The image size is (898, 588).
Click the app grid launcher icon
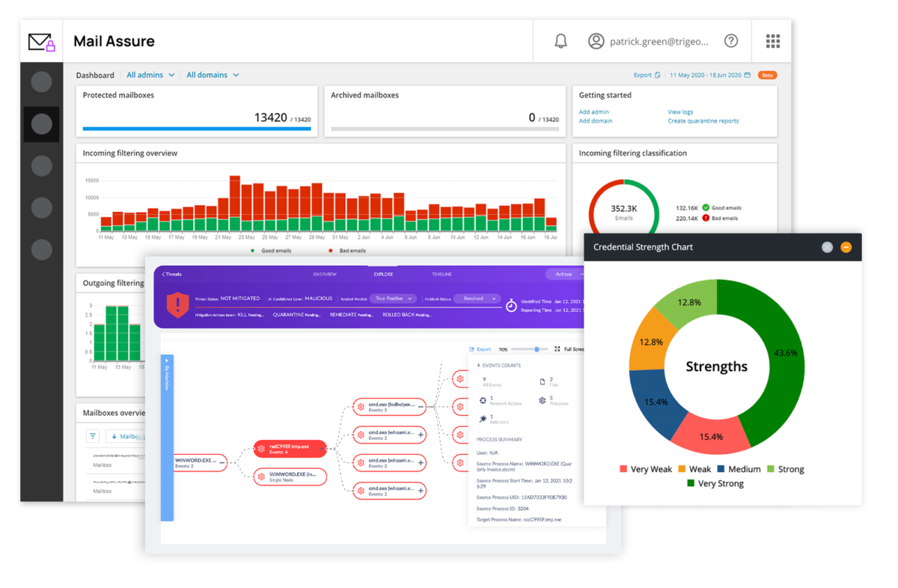coord(772,40)
